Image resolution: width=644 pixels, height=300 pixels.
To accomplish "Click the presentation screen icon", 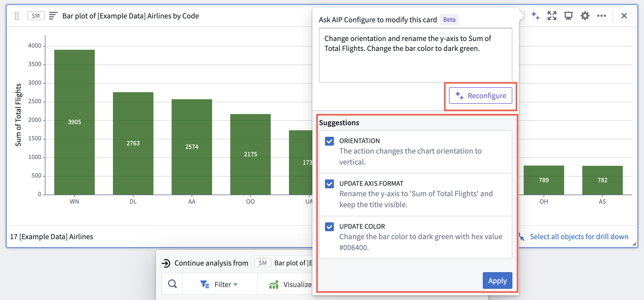I will pyautogui.click(x=569, y=16).
